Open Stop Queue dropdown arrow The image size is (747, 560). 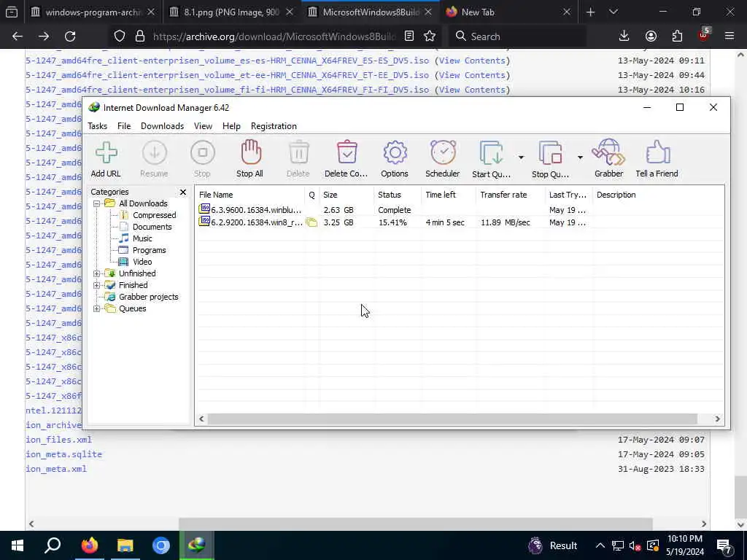point(580,157)
